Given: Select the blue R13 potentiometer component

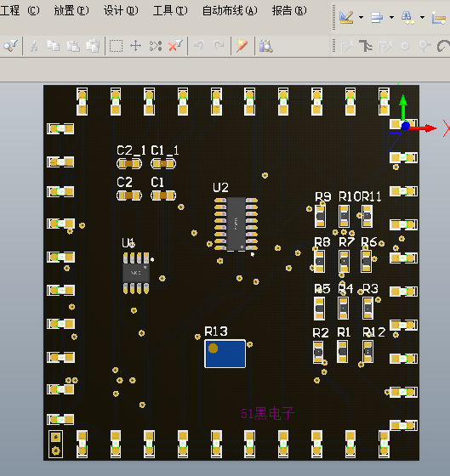Looking at the screenshot, I should pos(225,354).
